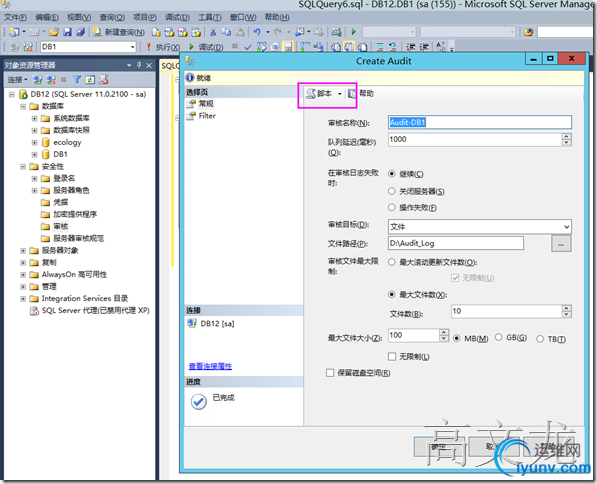Select SQL Server 代理 tree item
Viewport: 597px width, 484px height.
click(96, 310)
